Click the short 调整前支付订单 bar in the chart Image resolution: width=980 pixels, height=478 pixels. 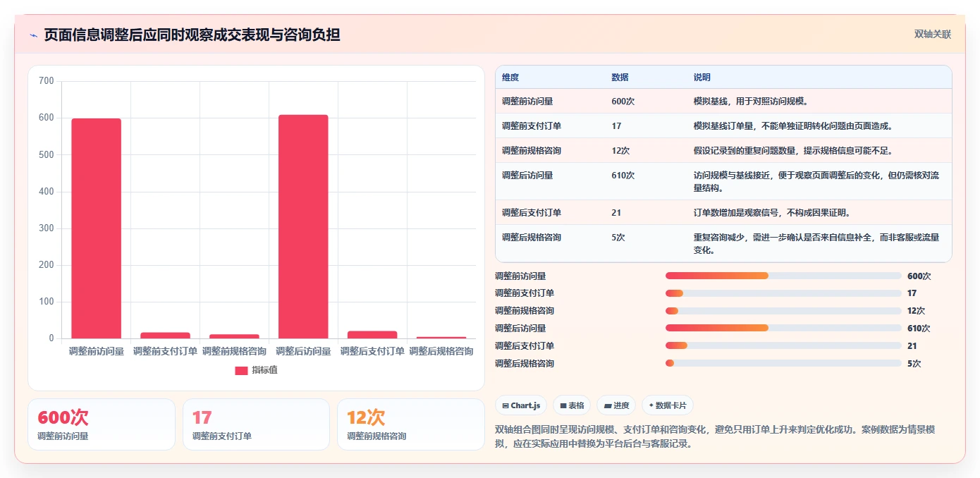pyautogui.click(x=165, y=336)
